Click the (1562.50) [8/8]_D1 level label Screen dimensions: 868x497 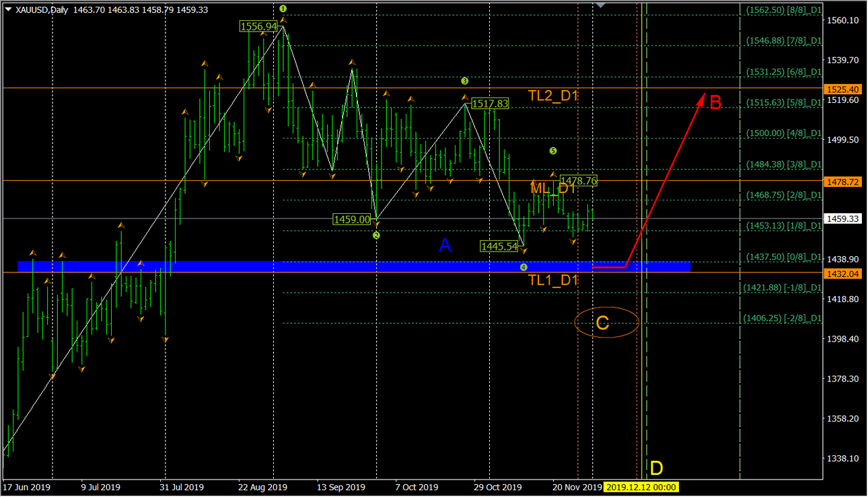pos(784,10)
